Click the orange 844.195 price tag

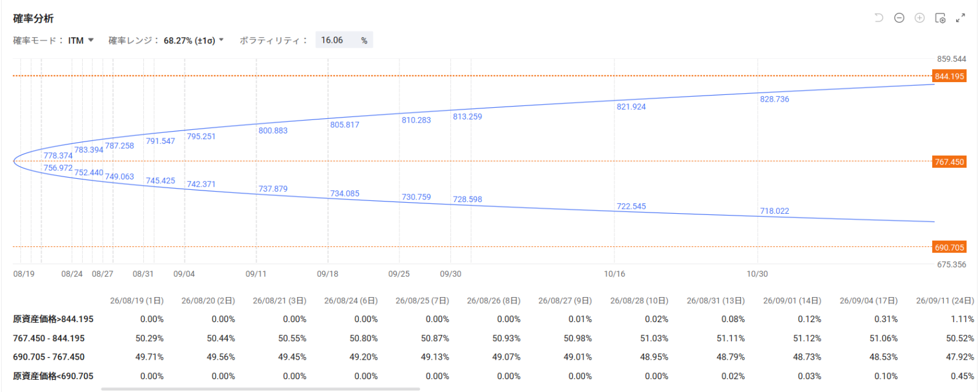coord(949,77)
